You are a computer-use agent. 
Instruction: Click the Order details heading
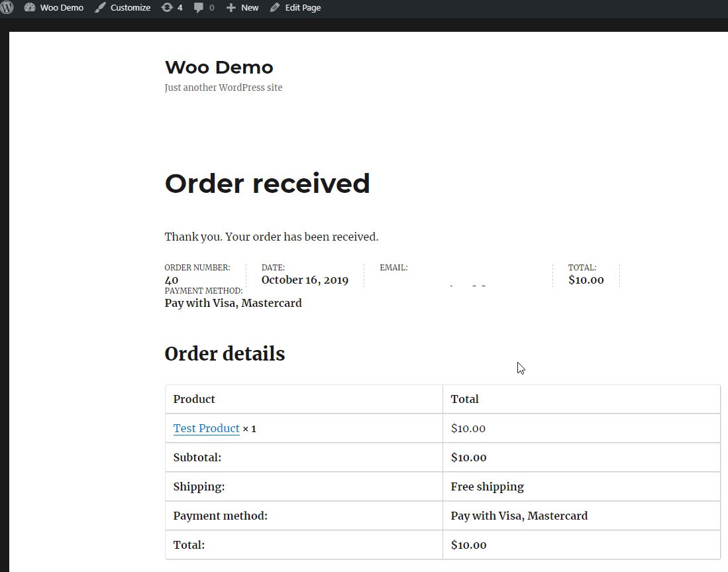tap(225, 354)
